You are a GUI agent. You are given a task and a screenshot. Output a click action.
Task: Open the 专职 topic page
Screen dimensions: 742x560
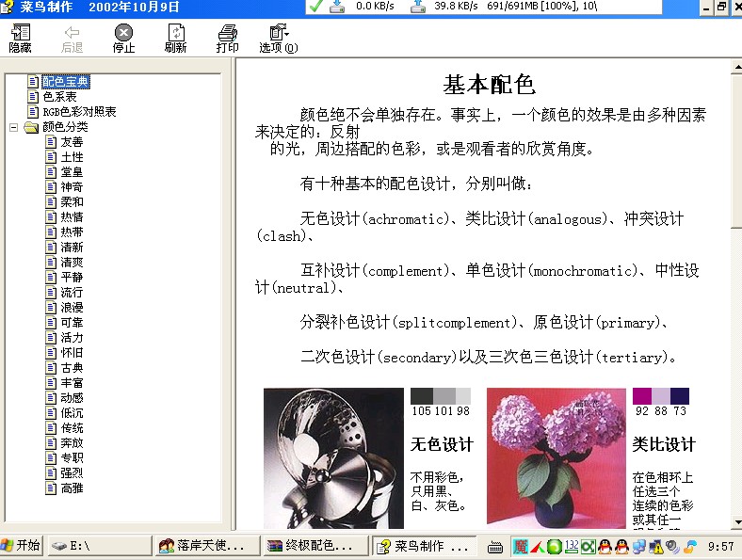click(x=72, y=458)
